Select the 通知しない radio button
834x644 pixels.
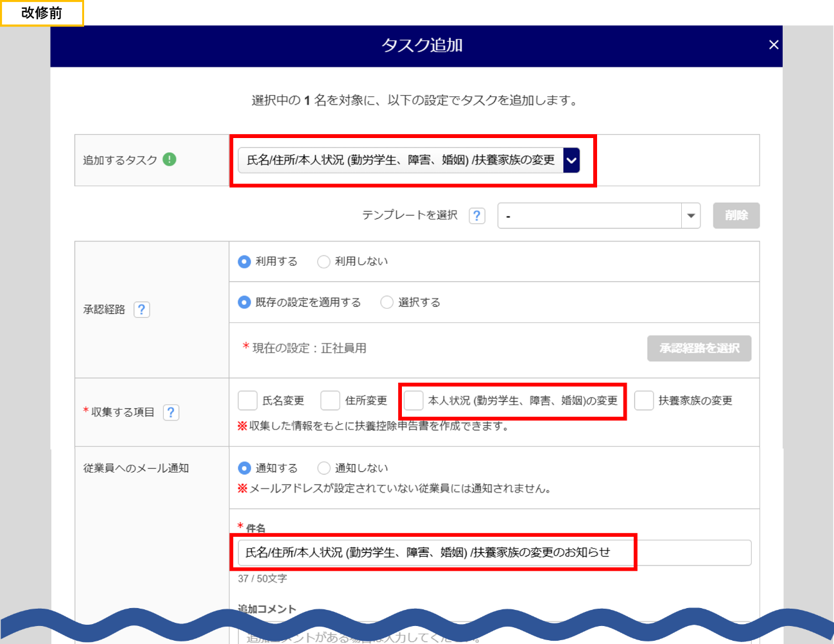tap(324, 468)
